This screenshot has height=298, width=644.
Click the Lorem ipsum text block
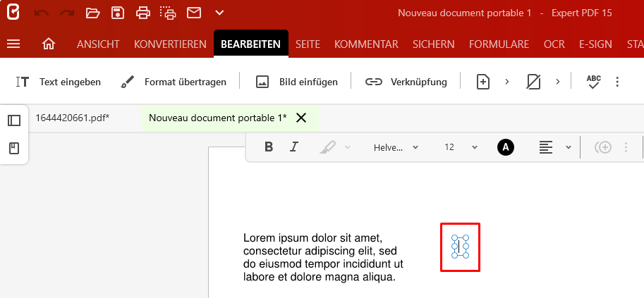(323, 257)
